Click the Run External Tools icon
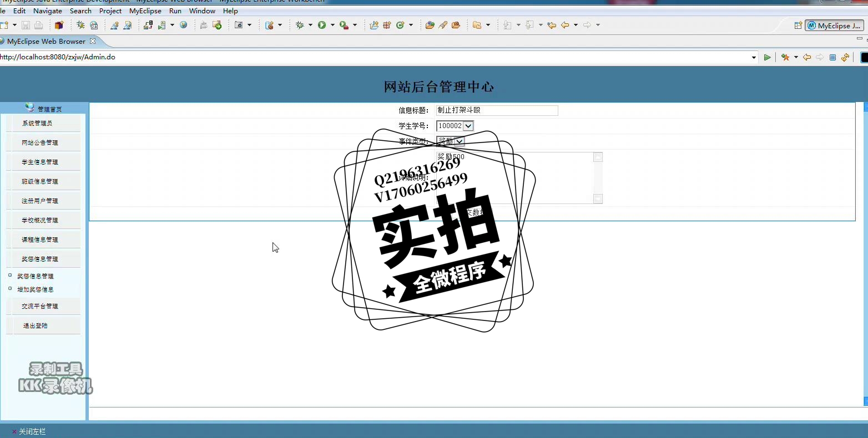The width and height of the screenshot is (868, 438). coord(344,25)
